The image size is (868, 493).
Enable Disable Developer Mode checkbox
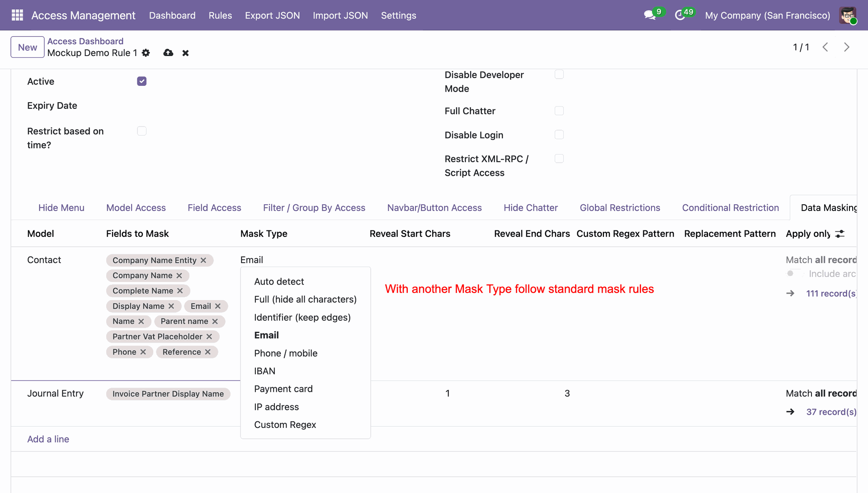click(559, 75)
